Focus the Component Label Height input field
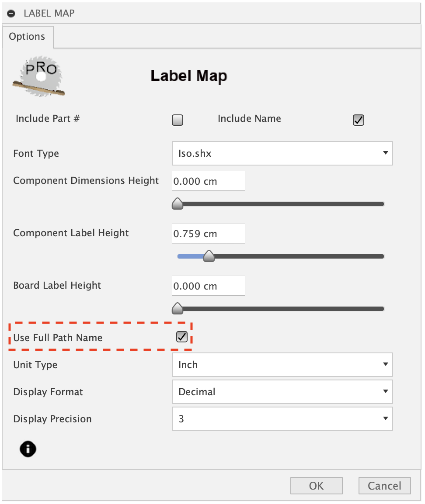The width and height of the screenshot is (425, 504). tap(208, 234)
